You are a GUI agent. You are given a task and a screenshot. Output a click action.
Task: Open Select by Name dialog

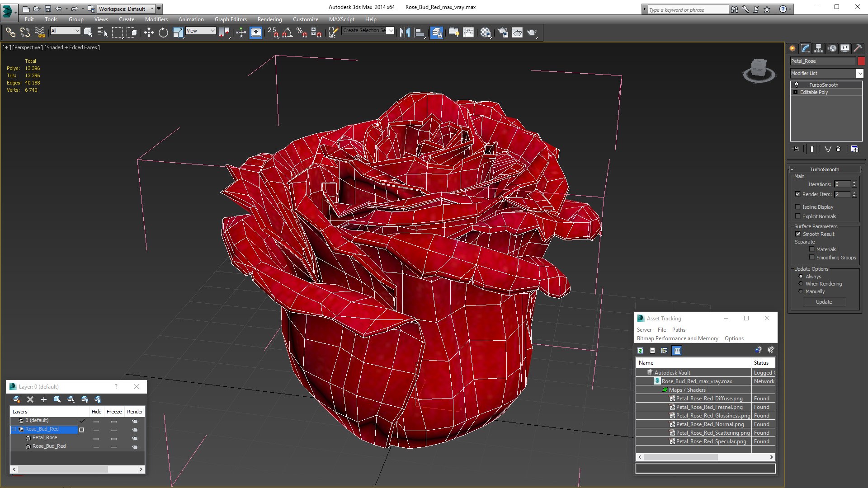pos(103,32)
